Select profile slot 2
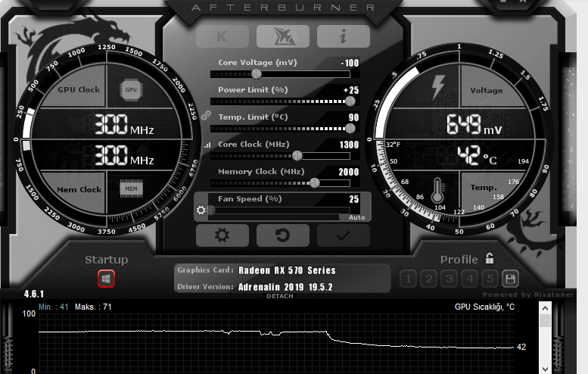The width and height of the screenshot is (588, 374). point(428,279)
